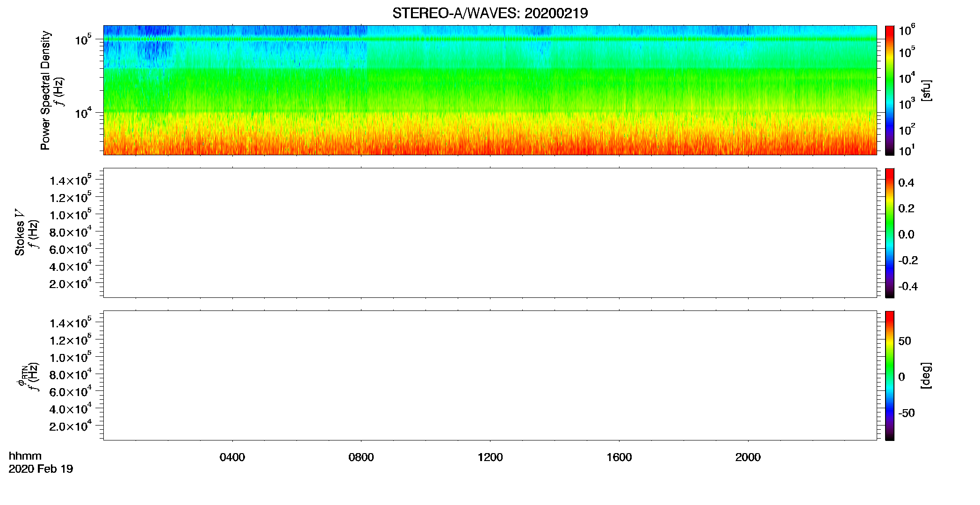The width and height of the screenshot is (980, 505).
Task: Click the empty Stokes V plot panel
Action: pos(490,232)
